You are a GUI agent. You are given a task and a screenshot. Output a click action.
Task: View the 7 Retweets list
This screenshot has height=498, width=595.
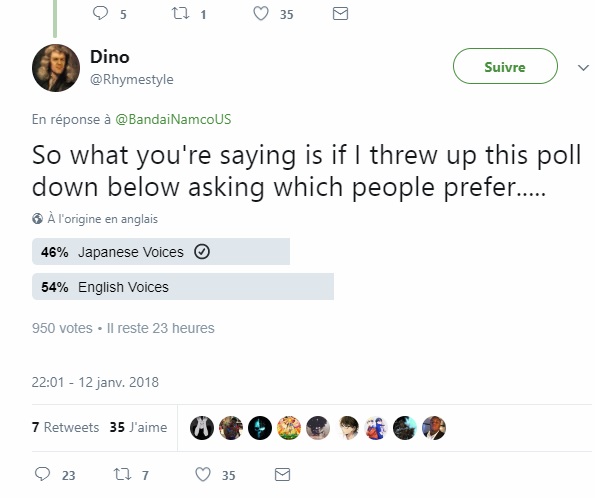[66, 427]
